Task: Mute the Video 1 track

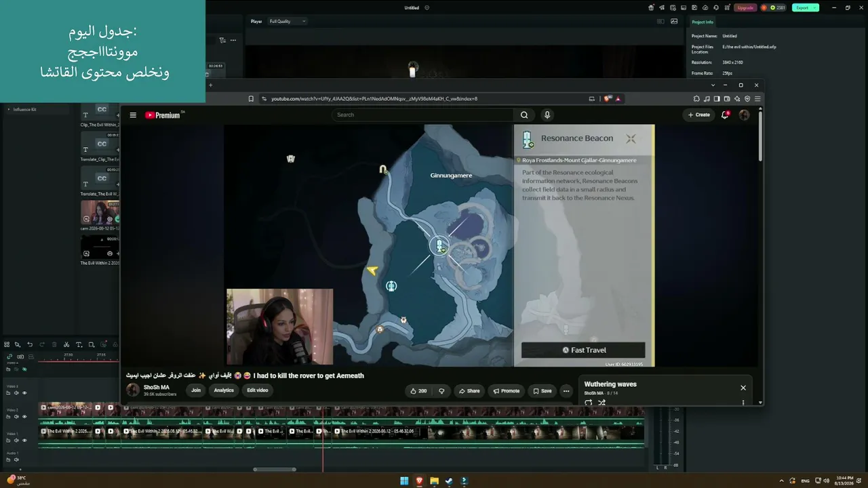Action: point(17,440)
